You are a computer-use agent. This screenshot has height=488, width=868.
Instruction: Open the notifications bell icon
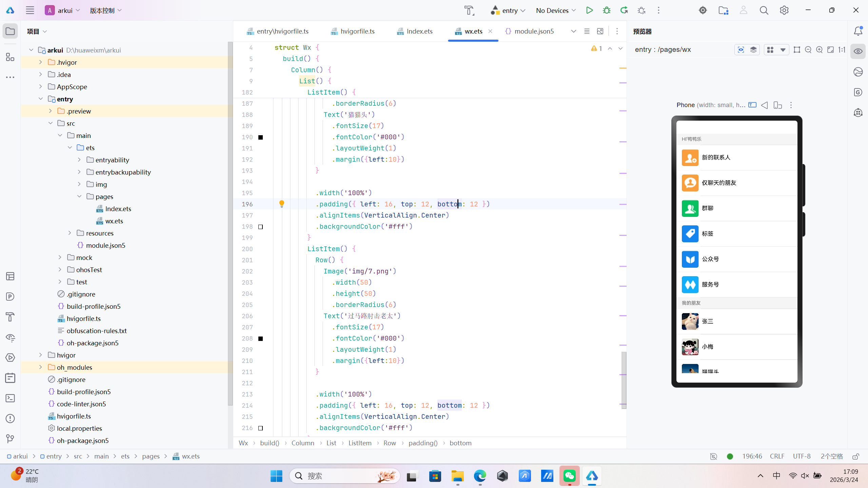[x=858, y=31]
